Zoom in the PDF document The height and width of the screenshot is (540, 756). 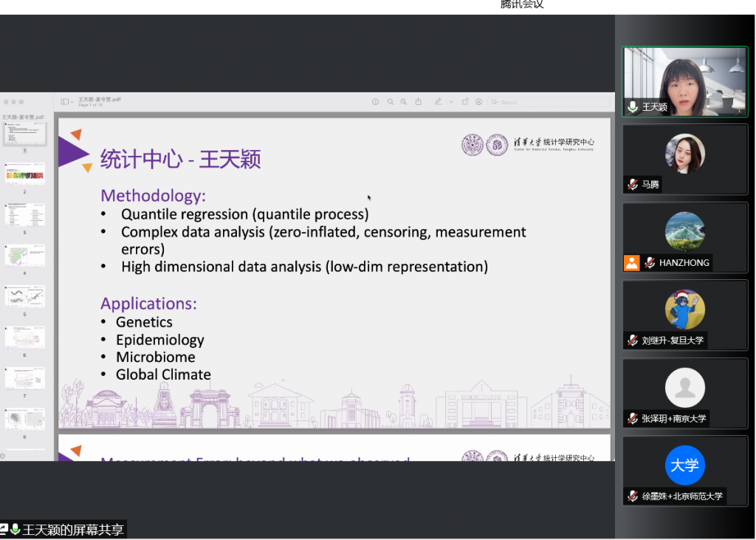404,102
